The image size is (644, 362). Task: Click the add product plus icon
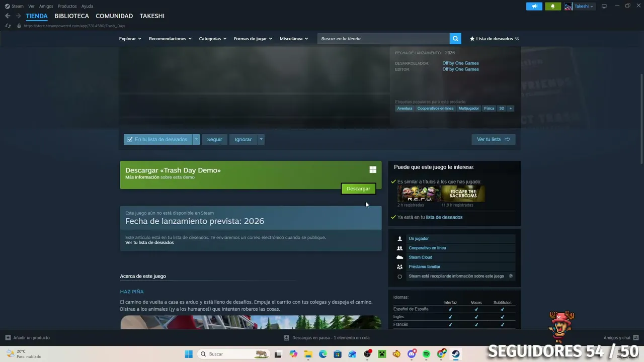click(8, 338)
